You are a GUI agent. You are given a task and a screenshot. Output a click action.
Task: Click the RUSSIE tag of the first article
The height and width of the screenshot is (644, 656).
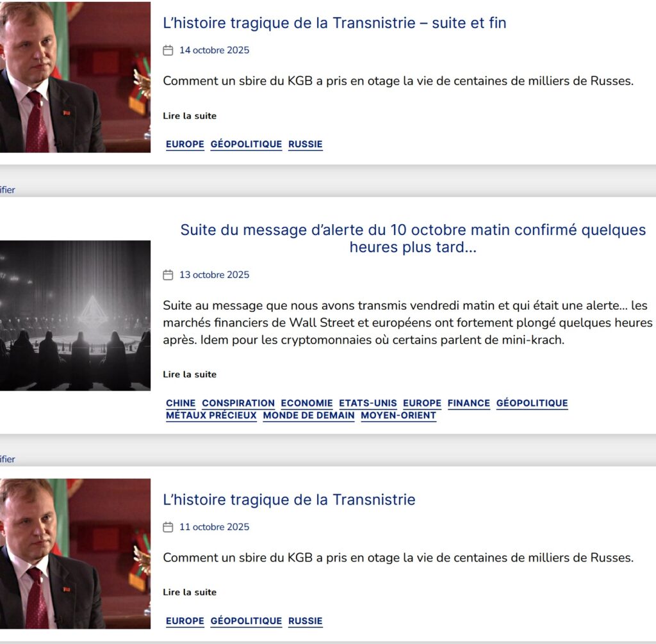pos(306,144)
